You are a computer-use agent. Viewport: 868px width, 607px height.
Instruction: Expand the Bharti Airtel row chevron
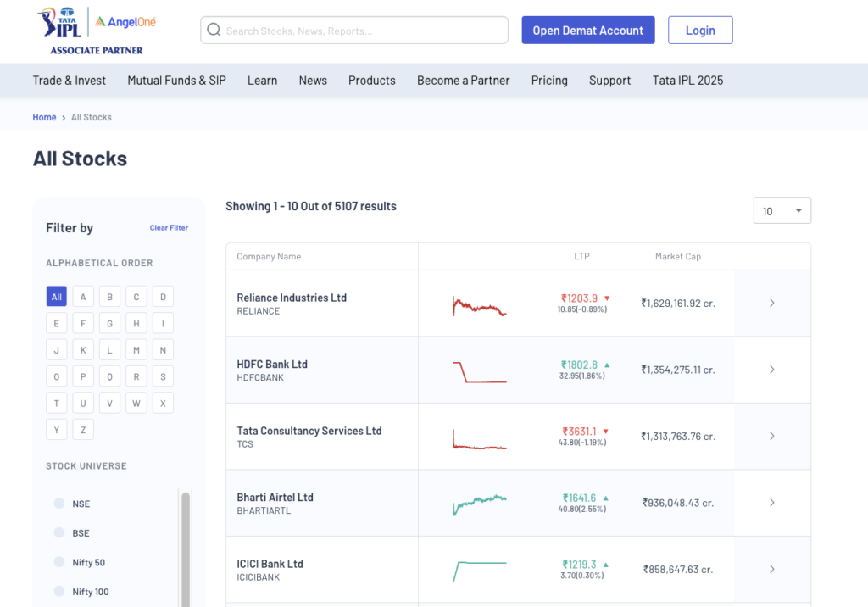click(771, 503)
